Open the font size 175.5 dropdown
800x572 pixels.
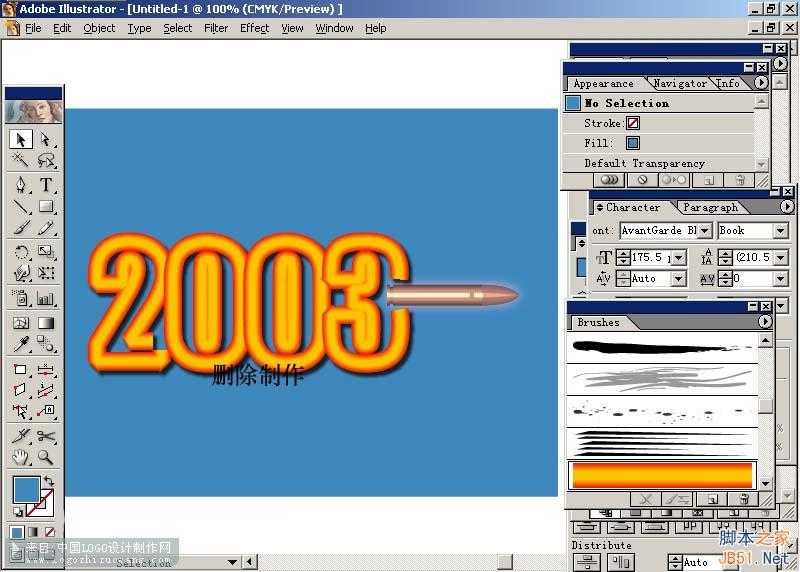[679, 258]
